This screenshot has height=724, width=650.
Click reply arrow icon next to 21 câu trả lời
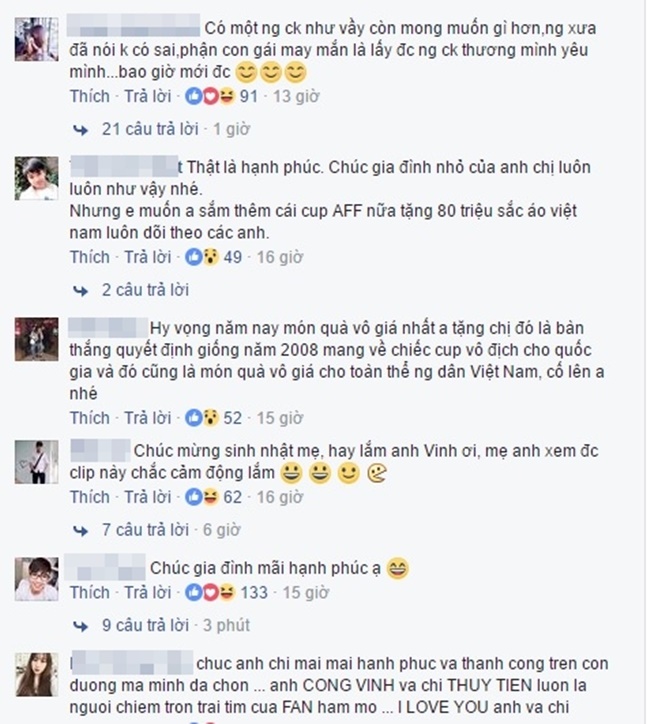pyautogui.click(x=81, y=130)
